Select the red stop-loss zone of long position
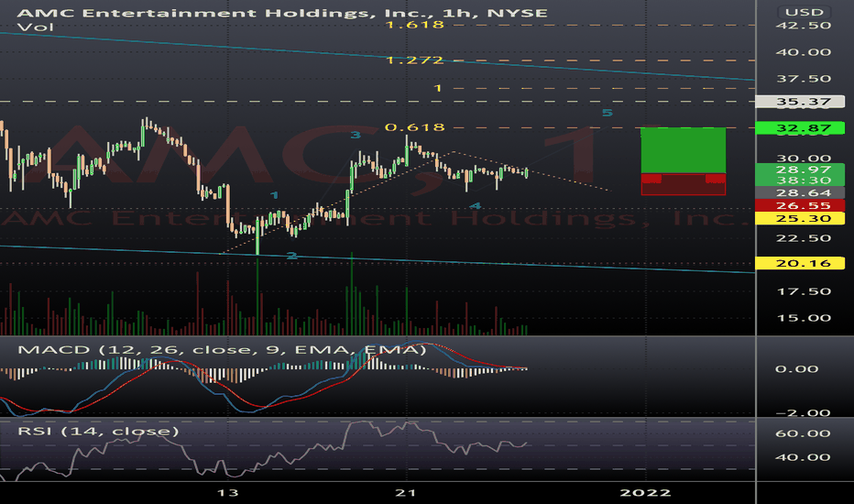The height and width of the screenshot is (504, 854). click(x=683, y=185)
